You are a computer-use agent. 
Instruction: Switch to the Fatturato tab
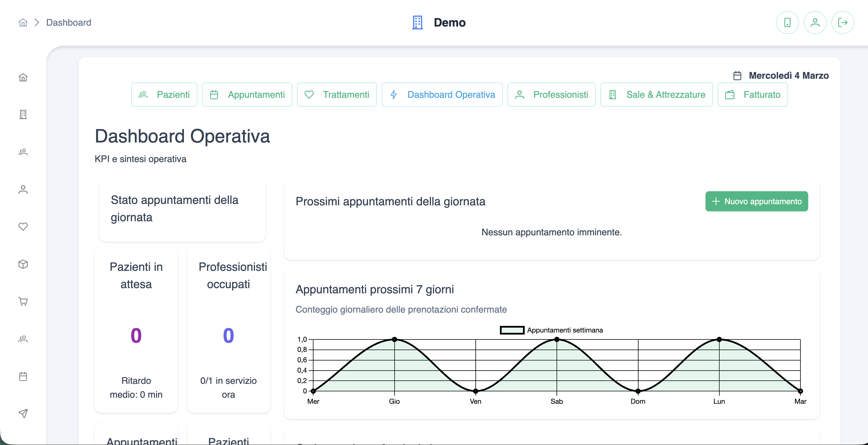pos(753,95)
